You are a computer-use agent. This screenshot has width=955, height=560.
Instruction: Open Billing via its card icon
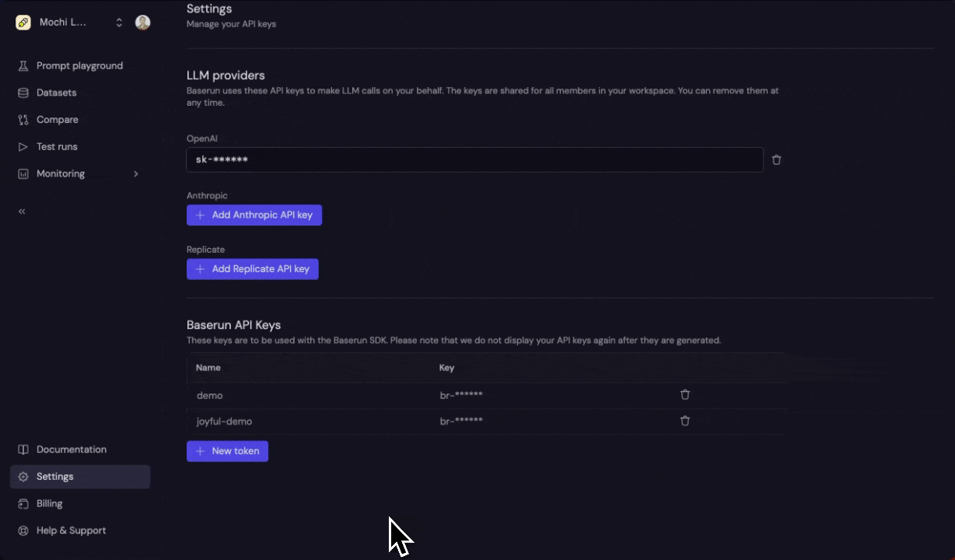click(23, 503)
